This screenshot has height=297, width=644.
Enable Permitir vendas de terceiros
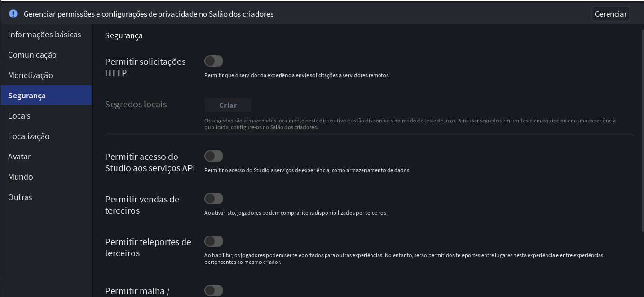[214, 199]
